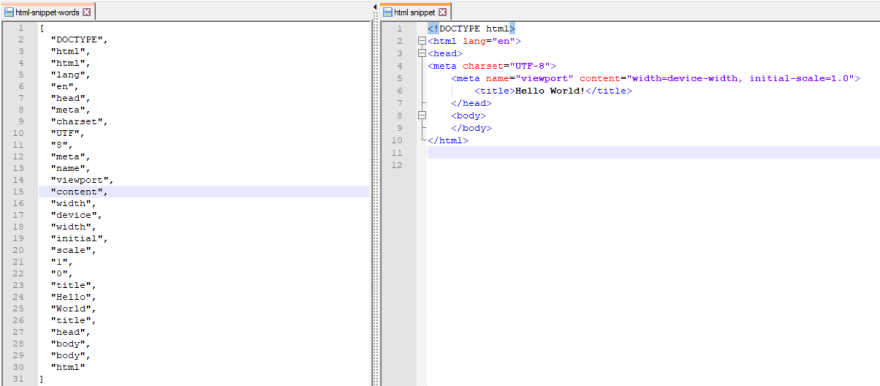The image size is (880, 386).
Task: Switch to the html-snippet-words tab
Action: pos(48,11)
